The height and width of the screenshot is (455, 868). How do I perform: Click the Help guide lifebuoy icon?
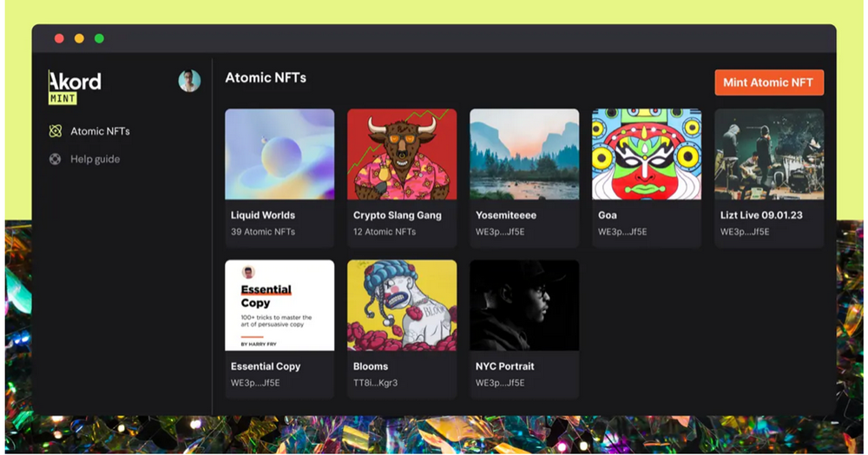[x=56, y=160]
